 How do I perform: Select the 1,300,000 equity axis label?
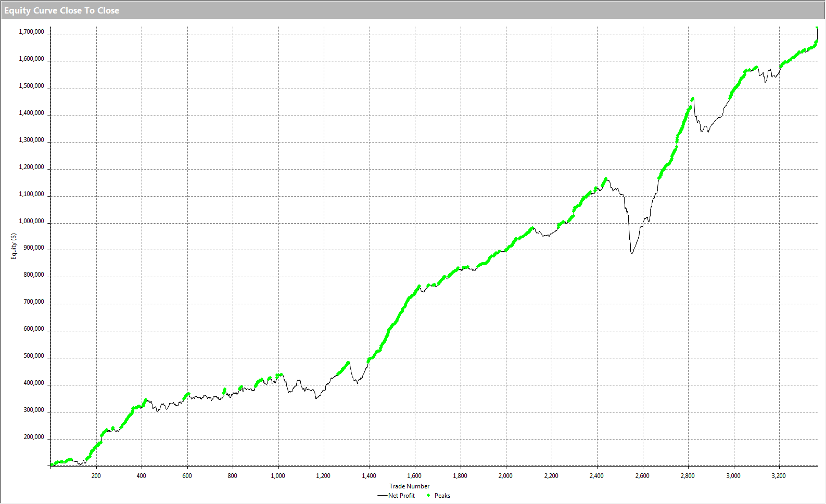tap(32, 140)
